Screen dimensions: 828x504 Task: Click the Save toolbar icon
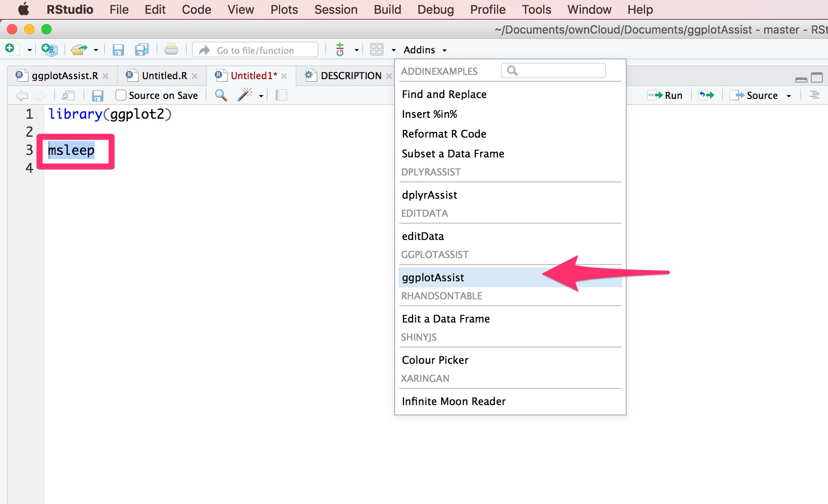pyautogui.click(x=117, y=49)
